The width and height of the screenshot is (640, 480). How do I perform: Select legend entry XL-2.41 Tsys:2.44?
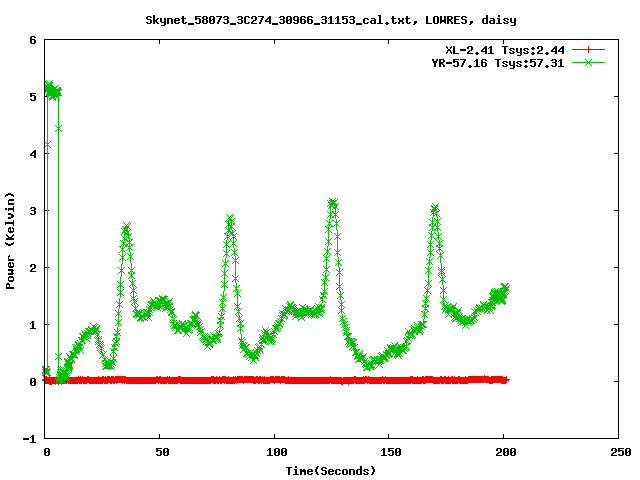coord(505,50)
